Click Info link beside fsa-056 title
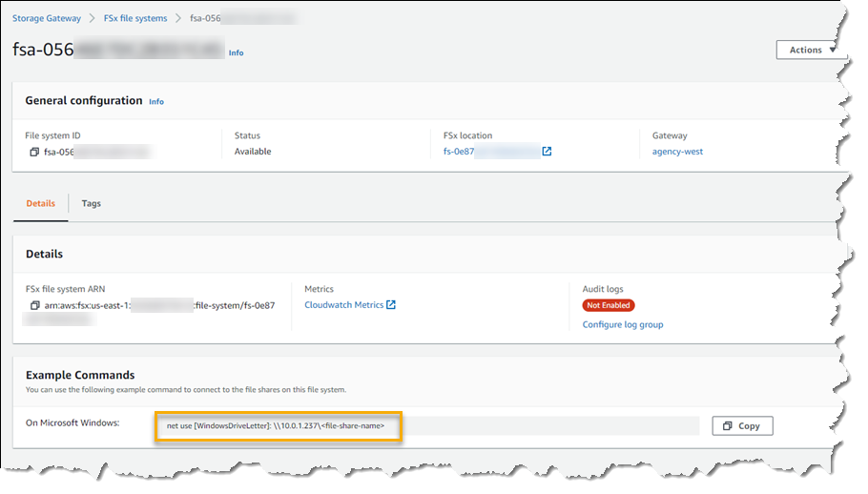The image size is (868, 494). coord(237,53)
